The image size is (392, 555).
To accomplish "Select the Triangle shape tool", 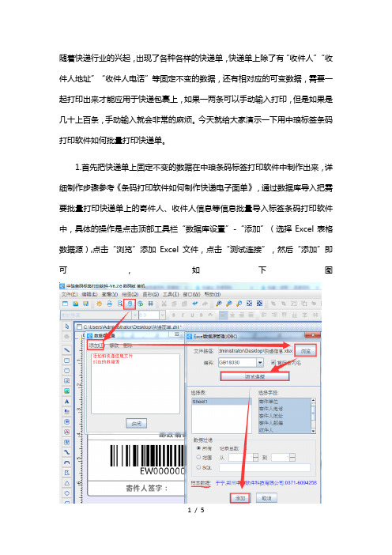I will click(67, 483).
